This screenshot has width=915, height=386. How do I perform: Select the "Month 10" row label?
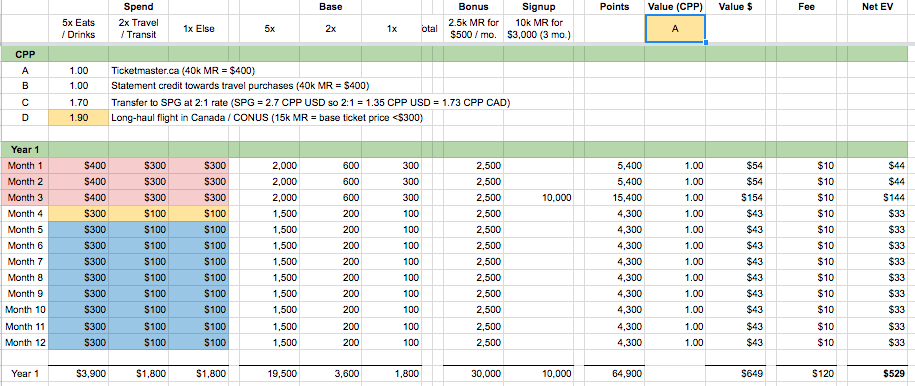pos(25,310)
